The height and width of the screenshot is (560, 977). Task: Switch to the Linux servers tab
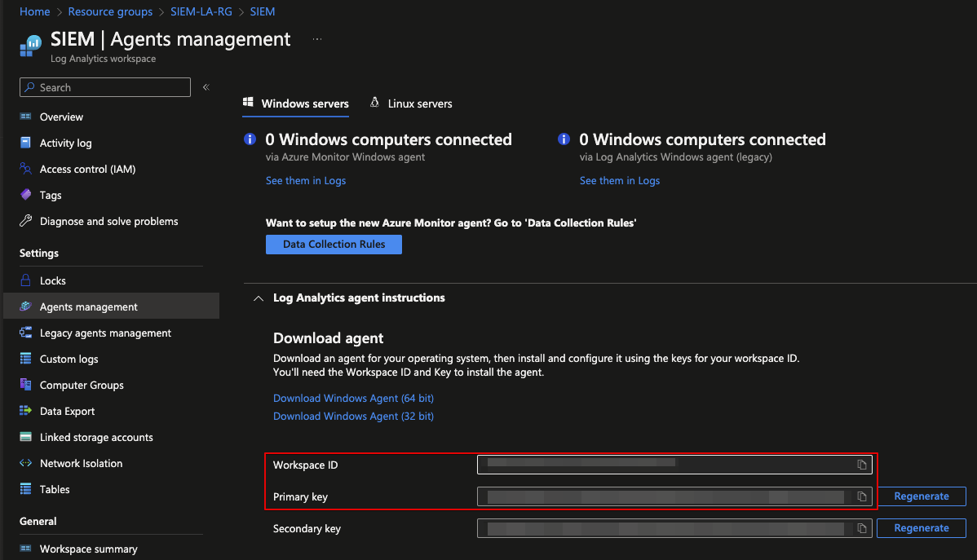pos(411,104)
